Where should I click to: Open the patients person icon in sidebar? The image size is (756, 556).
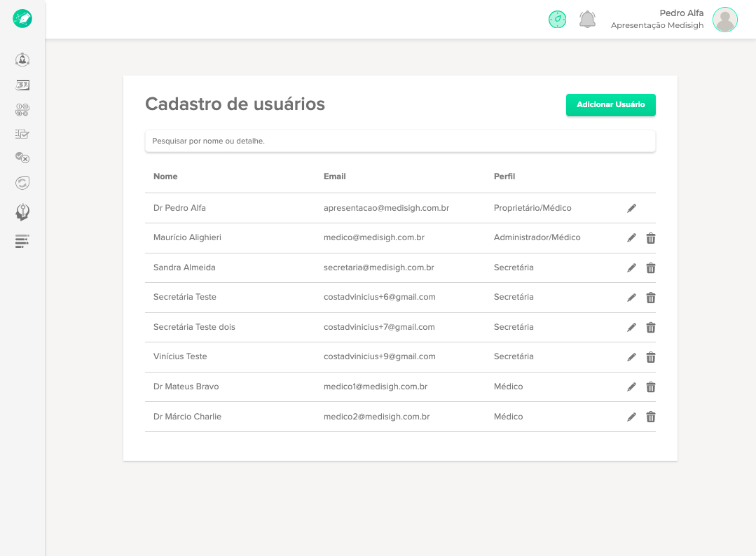click(x=22, y=60)
